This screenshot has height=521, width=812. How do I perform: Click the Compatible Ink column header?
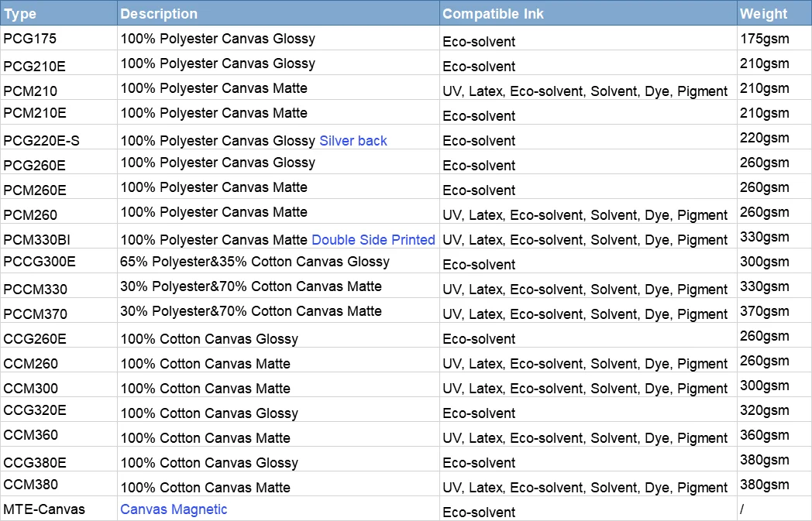[x=494, y=14]
